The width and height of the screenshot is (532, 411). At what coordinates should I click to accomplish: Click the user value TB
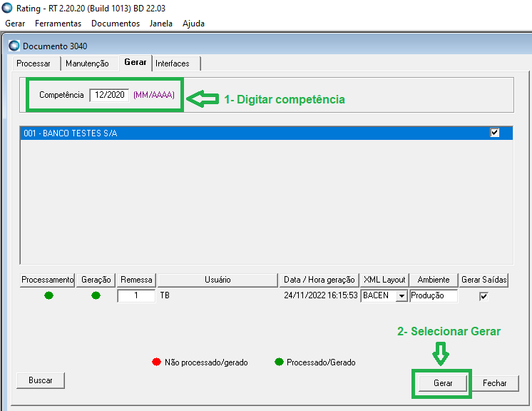click(x=165, y=295)
